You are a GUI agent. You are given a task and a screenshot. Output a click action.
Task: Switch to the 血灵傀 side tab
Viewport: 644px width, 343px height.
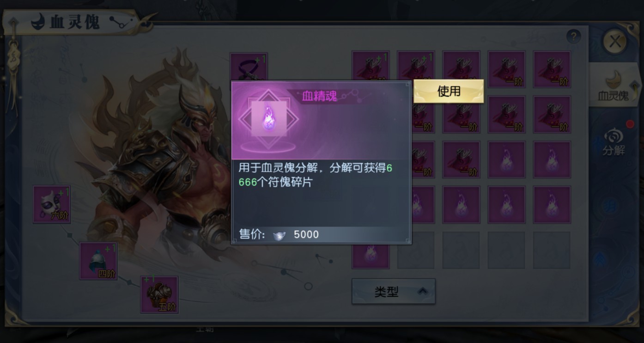[613, 85]
